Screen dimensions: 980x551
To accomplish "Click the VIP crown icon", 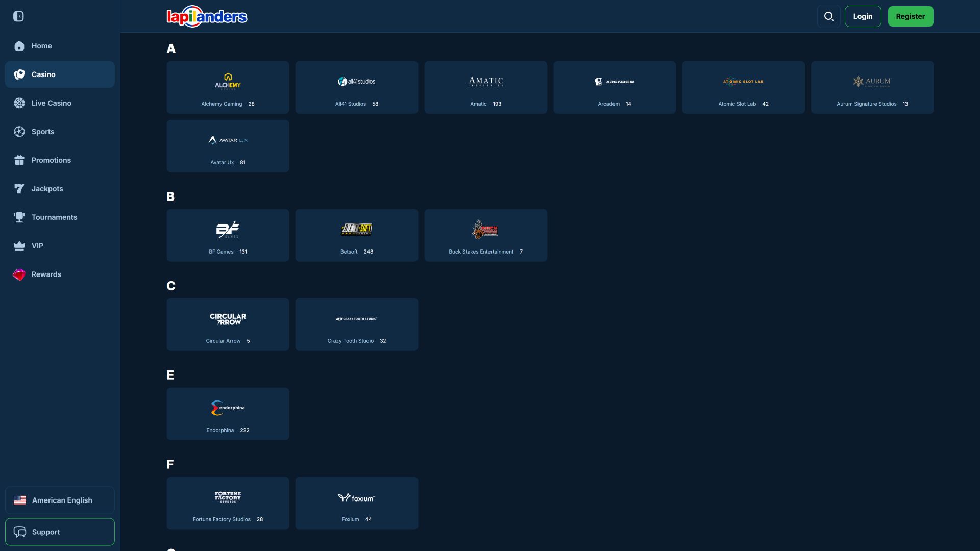I will 19,246.
